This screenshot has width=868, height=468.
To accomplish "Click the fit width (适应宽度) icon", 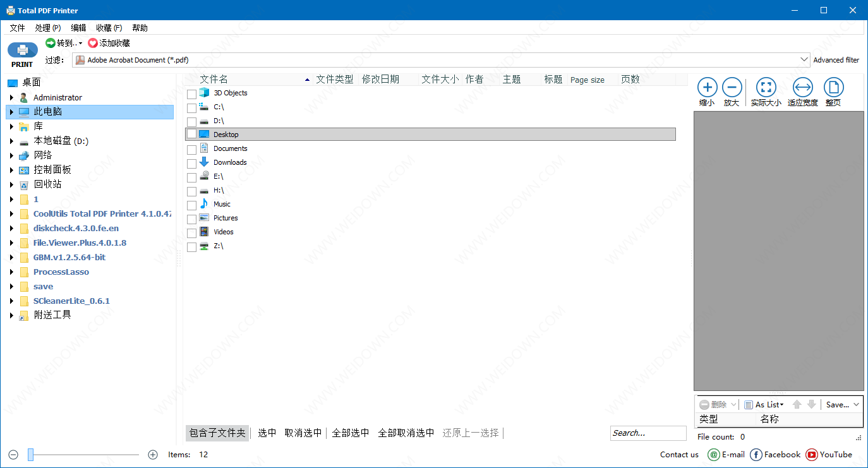I will point(803,87).
